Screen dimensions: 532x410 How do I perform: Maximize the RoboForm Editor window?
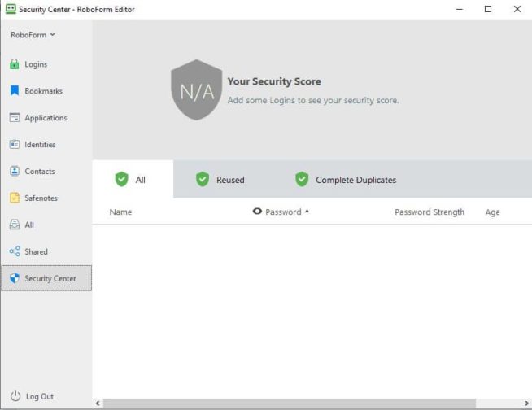pos(488,9)
